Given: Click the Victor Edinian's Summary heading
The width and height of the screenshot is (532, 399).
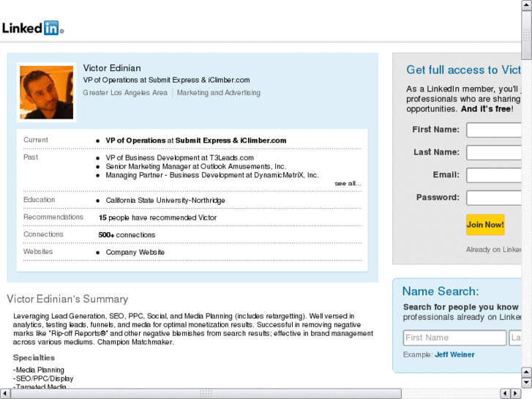Looking at the screenshot, I should [x=67, y=299].
